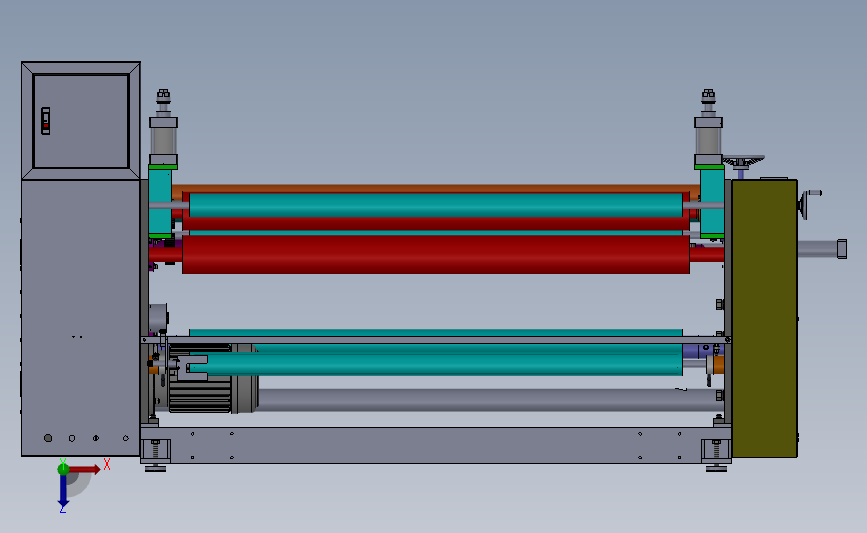Click the green Y axis dot of the triad
This screenshot has height=533, width=867.
[x=63, y=469]
